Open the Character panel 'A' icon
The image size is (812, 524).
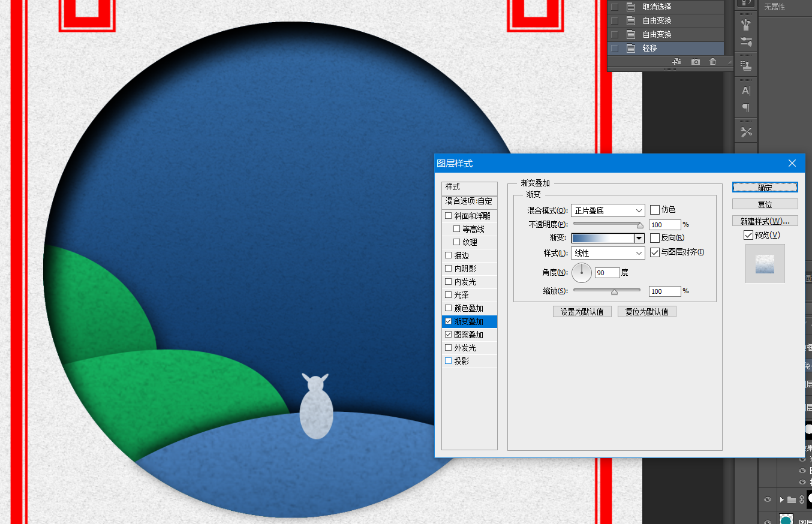tap(746, 91)
